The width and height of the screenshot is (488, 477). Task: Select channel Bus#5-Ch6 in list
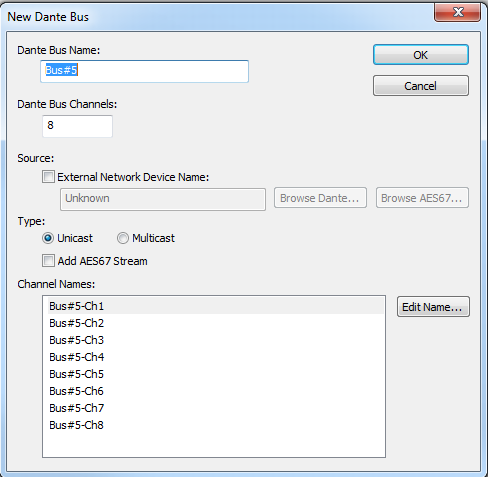(x=216, y=391)
